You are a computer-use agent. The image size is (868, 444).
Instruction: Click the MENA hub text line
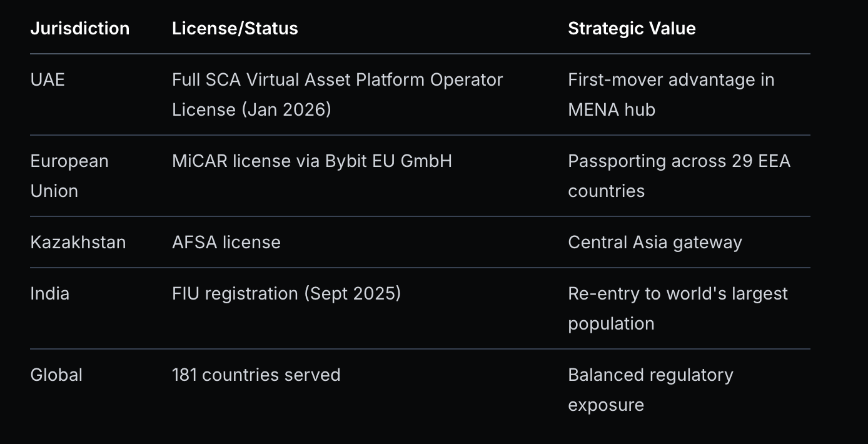611,110
